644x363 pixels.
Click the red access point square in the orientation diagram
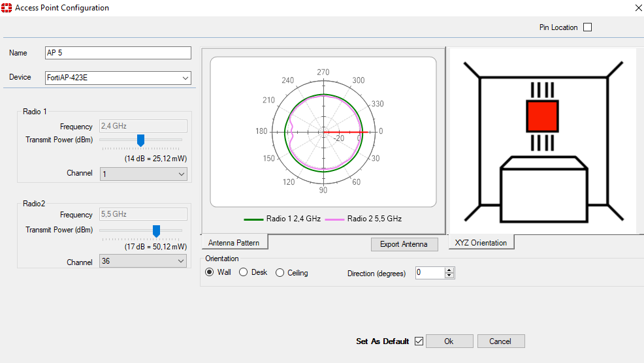tap(542, 116)
